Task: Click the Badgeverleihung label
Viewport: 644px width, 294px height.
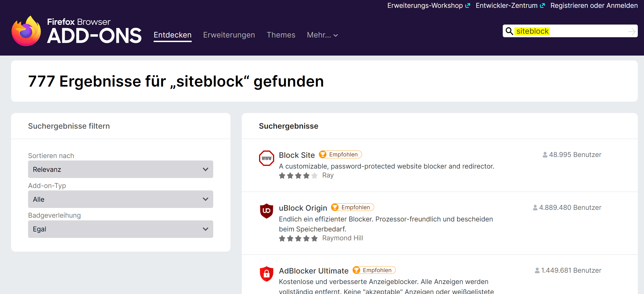Action: (54, 215)
